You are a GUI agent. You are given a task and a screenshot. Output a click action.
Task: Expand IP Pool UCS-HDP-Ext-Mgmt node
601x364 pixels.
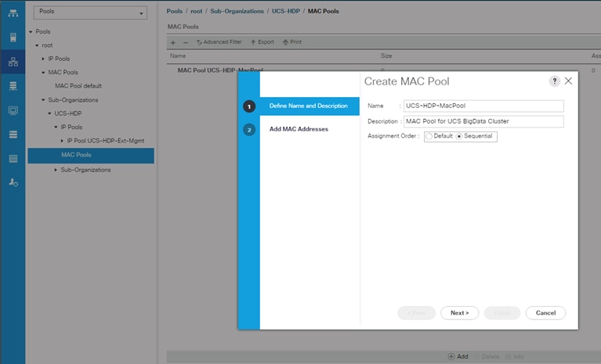[62, 141]
